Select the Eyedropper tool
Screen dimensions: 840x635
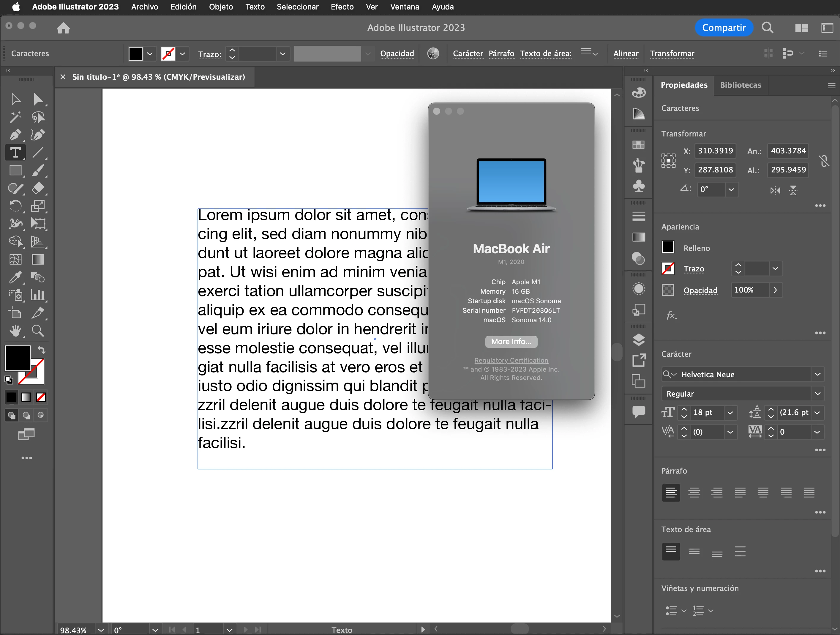click(x=15, y=277)
